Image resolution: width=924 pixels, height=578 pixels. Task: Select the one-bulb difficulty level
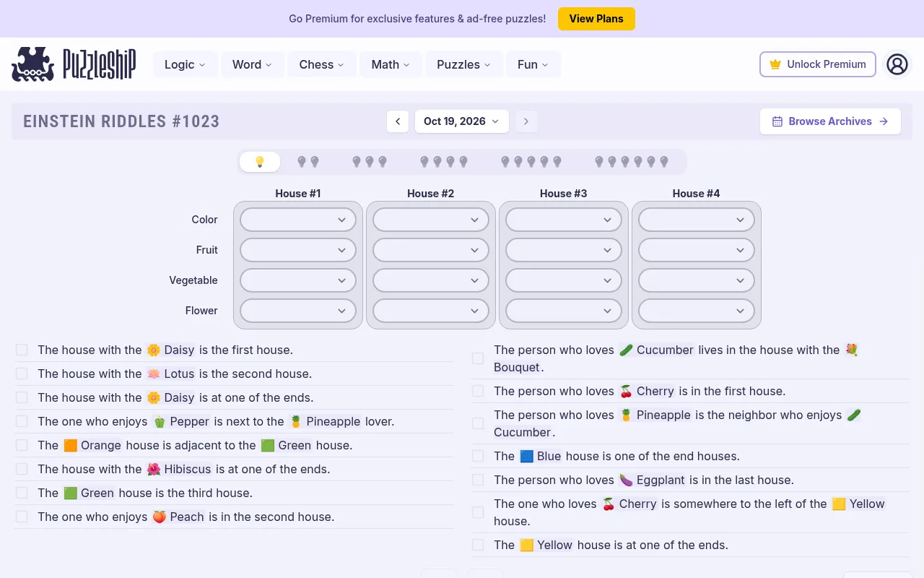pyautogui.click(x=260, y=162)
